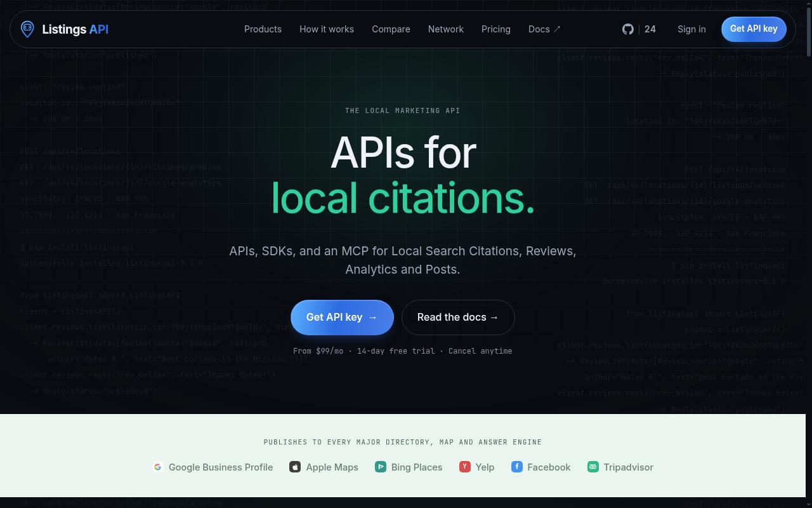This screenshot has width=812, height=508.
Task: Click the Facebook icon
Action: [517, 467]
